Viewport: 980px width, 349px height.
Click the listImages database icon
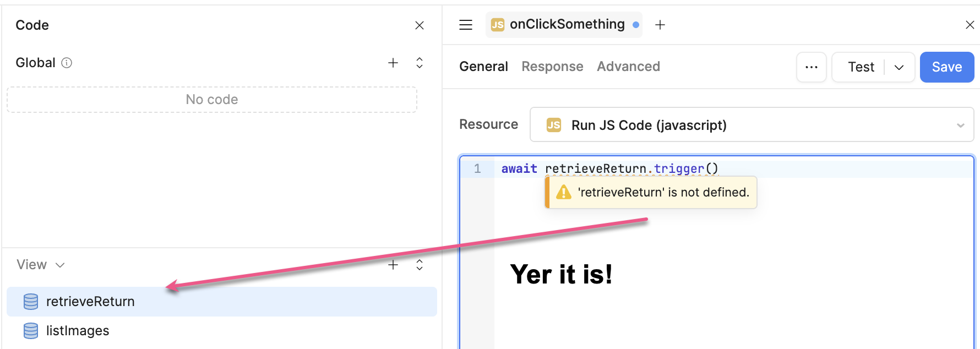point(31,331)
